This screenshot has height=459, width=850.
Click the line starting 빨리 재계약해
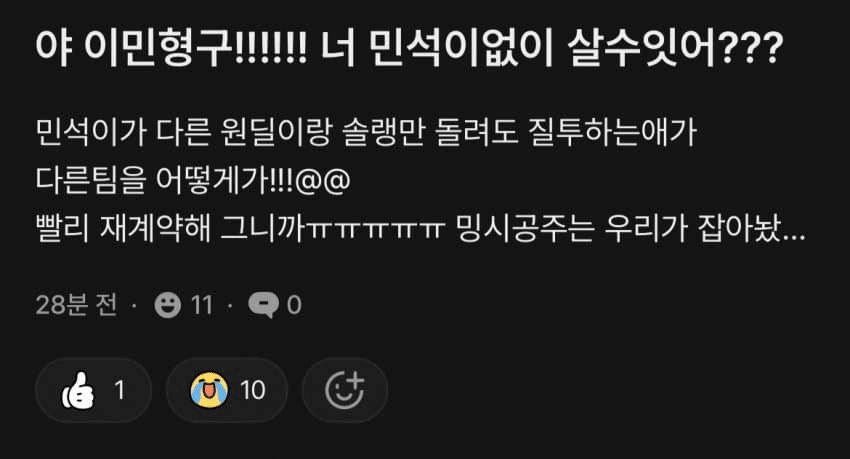coord(420,229)
